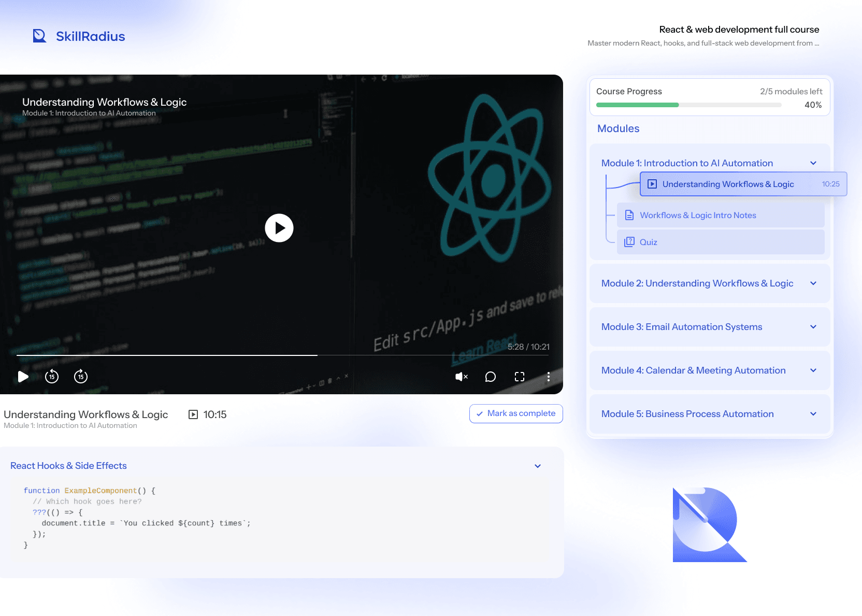
Task: Click React & web development full course title
Action: click(x=739, y=30)
